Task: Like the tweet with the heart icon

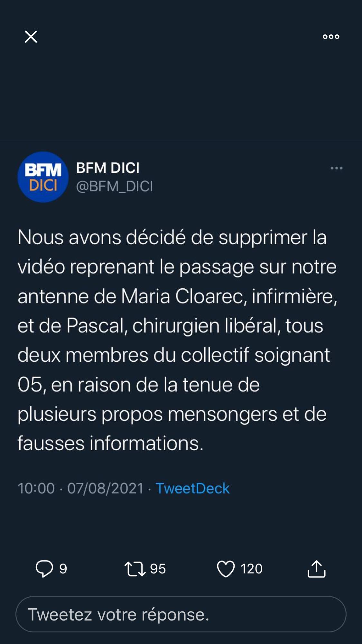Action: 226,569
